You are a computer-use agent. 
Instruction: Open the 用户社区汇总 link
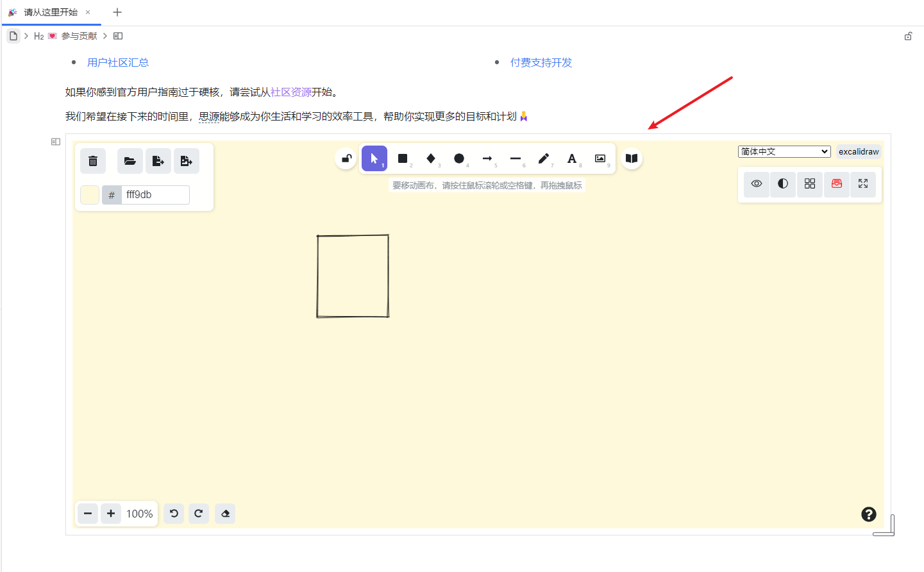click(x=118, y=62)
